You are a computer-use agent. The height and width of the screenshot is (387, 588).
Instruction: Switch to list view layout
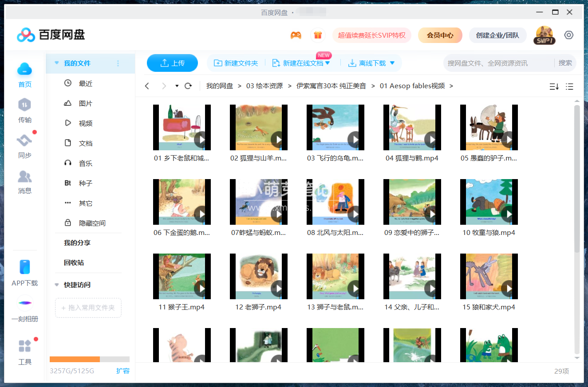click(569, 86)
